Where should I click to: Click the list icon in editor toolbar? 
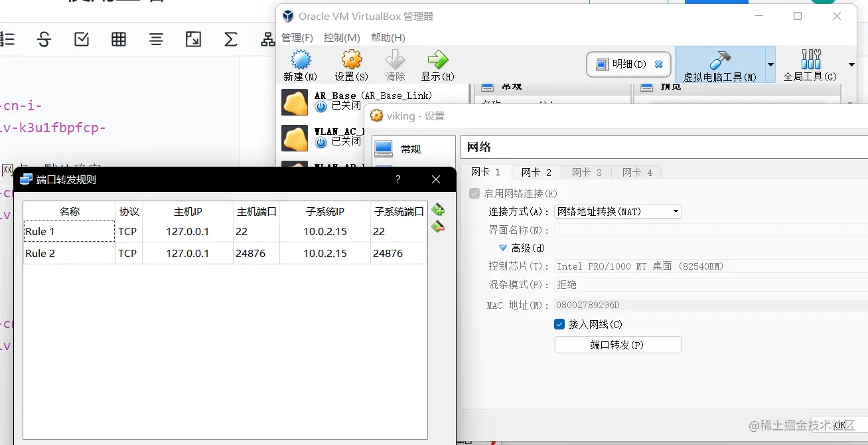7,39
